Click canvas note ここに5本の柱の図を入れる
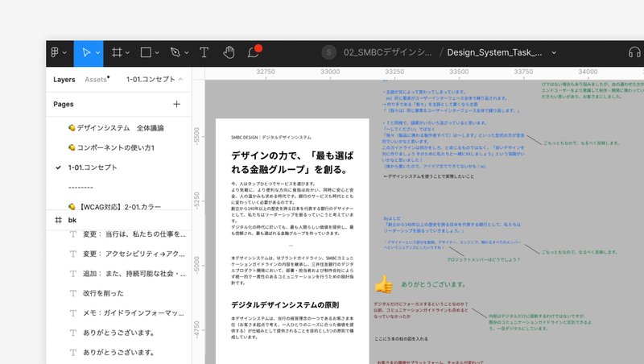The height and width of the screenshot is (364, 644). [401, 339]
